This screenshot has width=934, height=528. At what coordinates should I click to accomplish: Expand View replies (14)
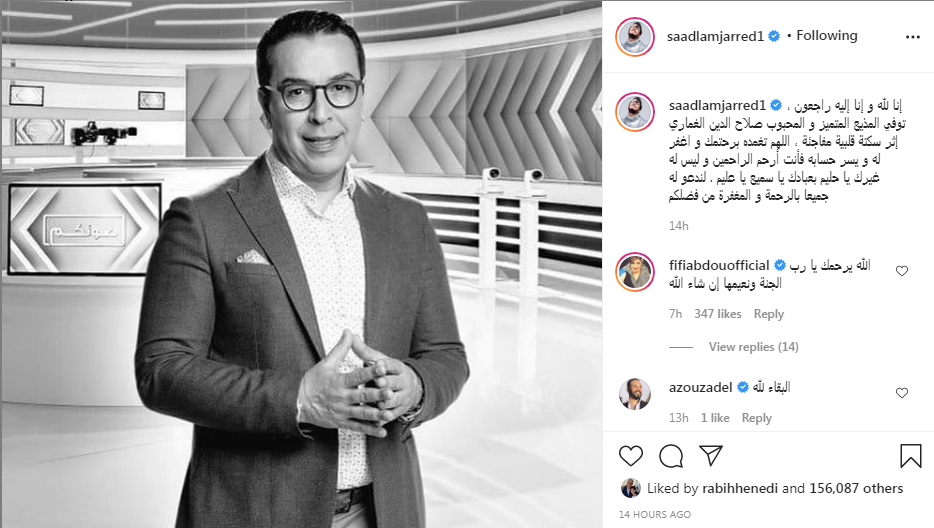point(754,347)
